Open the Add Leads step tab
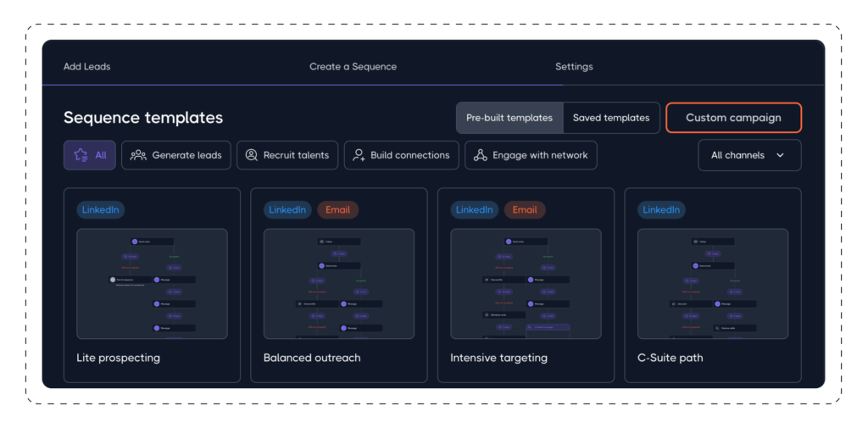Viewport: 868px width, 428px height. tap(87, 66)
